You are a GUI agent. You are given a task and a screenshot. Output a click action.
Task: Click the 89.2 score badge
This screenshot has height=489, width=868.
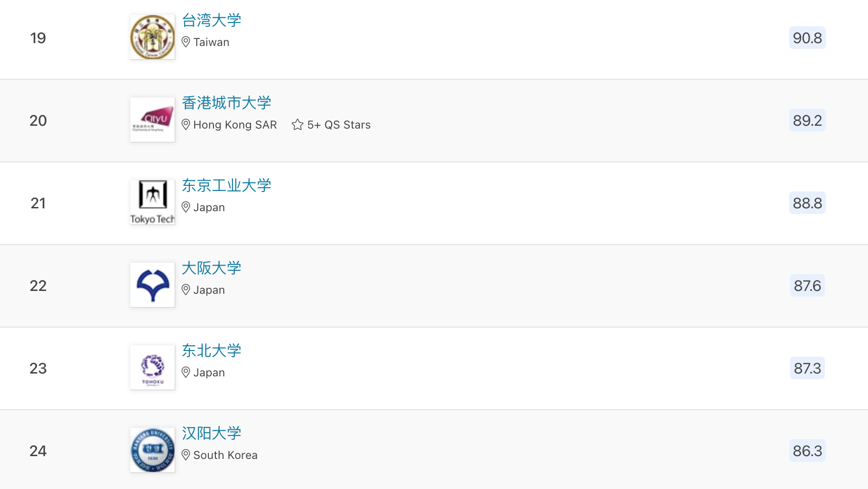tap(807, 121)
